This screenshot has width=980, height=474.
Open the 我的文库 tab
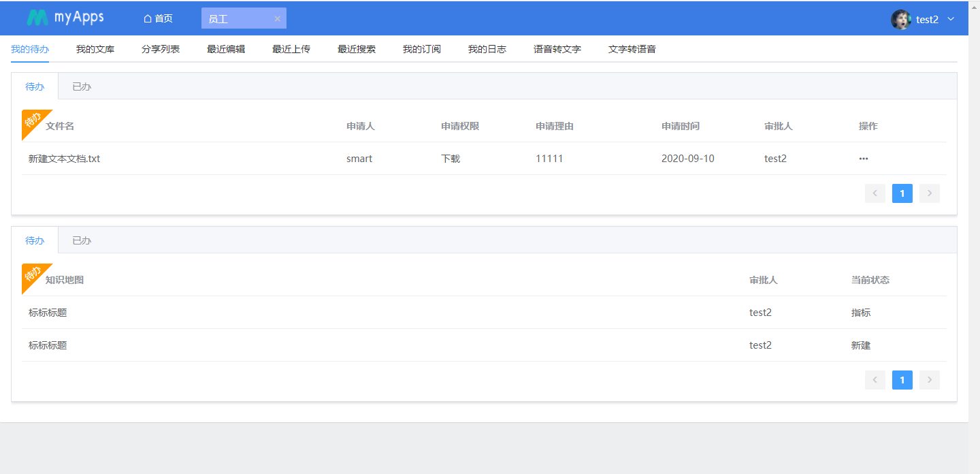(x=95, y=48)
